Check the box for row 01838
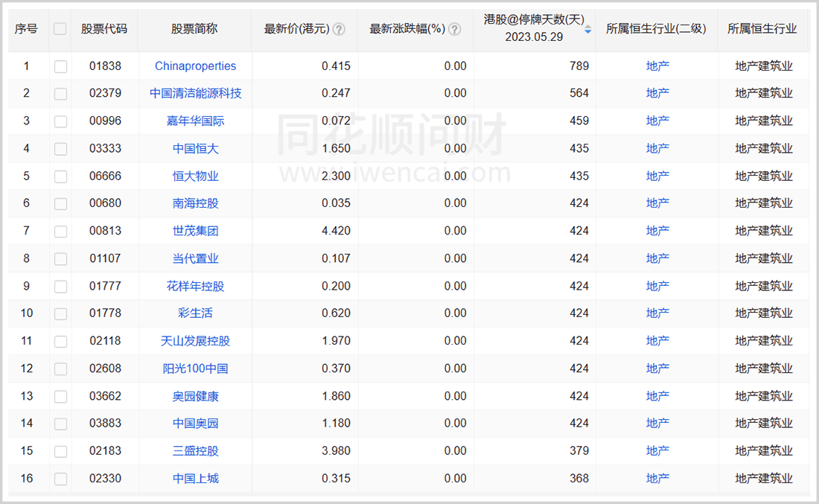 [60, 66]
